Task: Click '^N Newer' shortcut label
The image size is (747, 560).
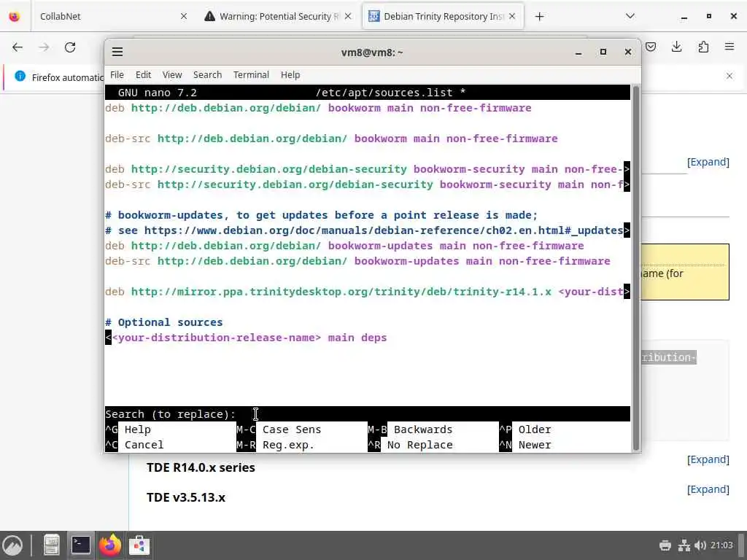Action: tap(525, 445)
